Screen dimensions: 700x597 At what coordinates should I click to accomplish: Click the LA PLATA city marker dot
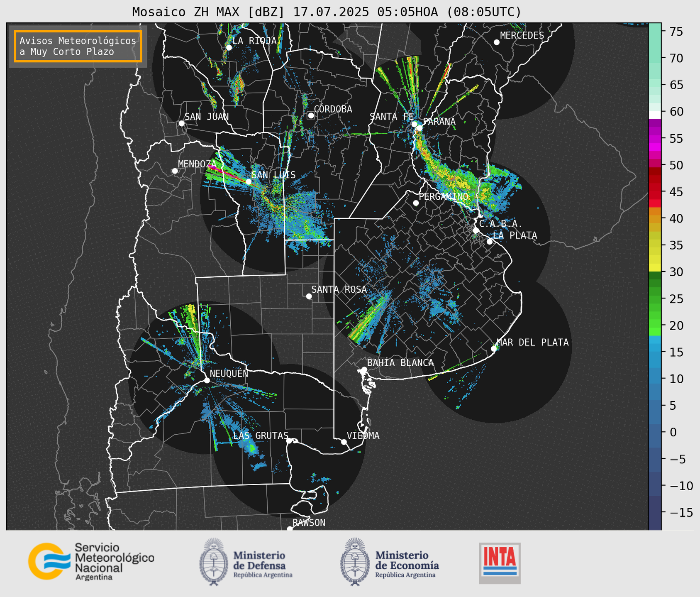coord(490,242)
